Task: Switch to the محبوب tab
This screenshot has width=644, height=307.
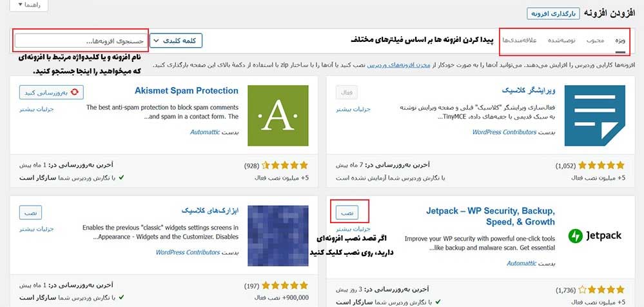Action: click(x=595, y=40)
